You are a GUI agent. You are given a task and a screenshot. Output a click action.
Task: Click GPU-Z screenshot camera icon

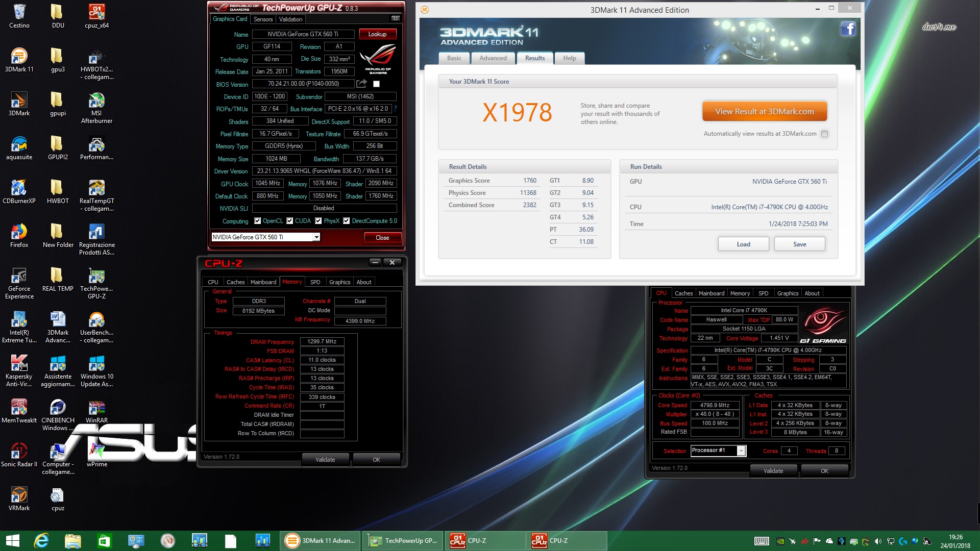pyautogui.click(x=395, y=18)
